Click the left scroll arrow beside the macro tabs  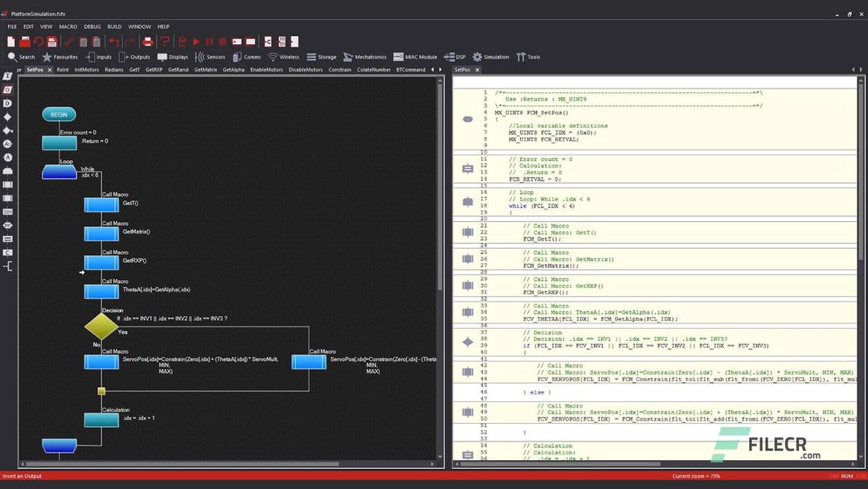pos(432,69)
